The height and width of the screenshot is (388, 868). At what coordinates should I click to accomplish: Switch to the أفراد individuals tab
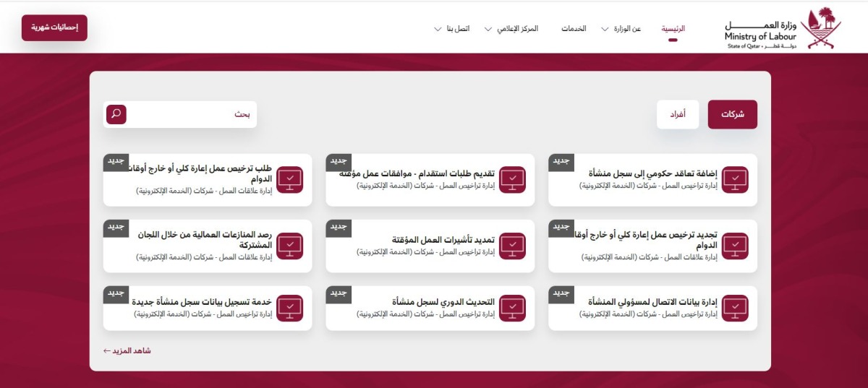[x=678, y=114]
